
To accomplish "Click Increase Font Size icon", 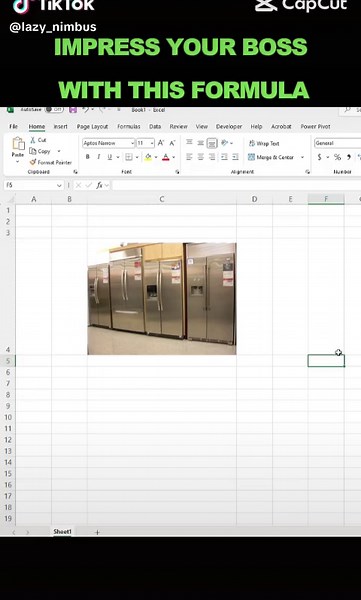I will [161, 143].
